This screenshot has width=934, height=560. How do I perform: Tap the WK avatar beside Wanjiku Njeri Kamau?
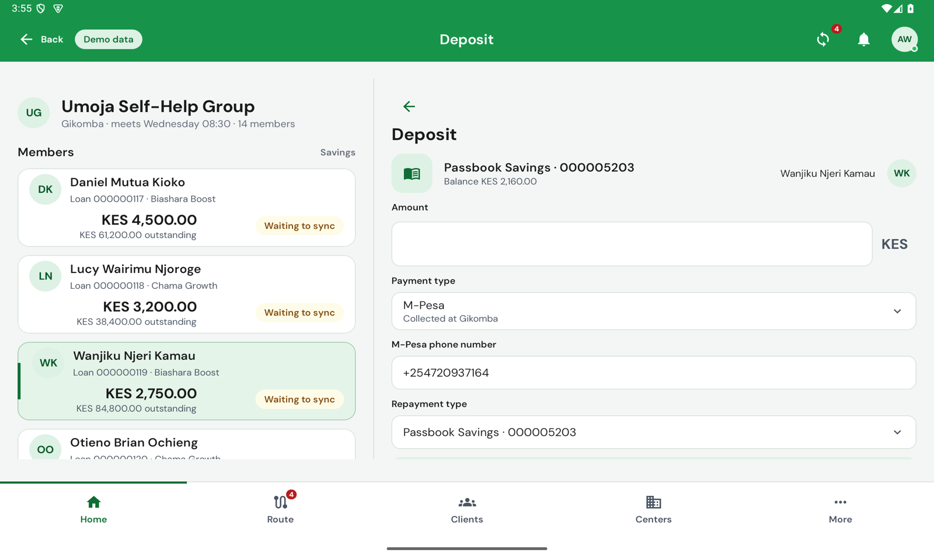pos(901,173)
